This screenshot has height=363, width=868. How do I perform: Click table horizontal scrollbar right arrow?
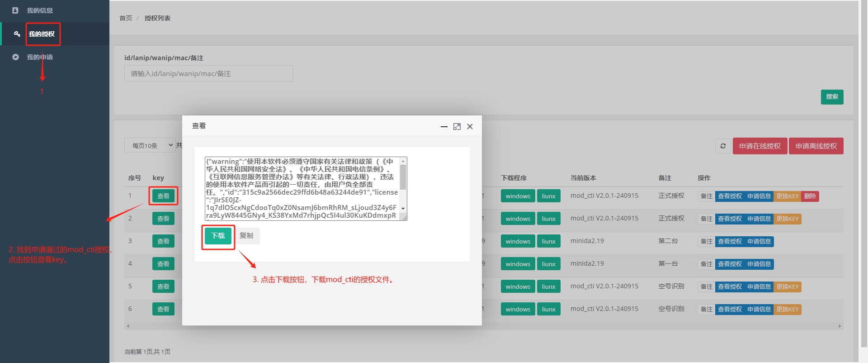coord(840,326)
